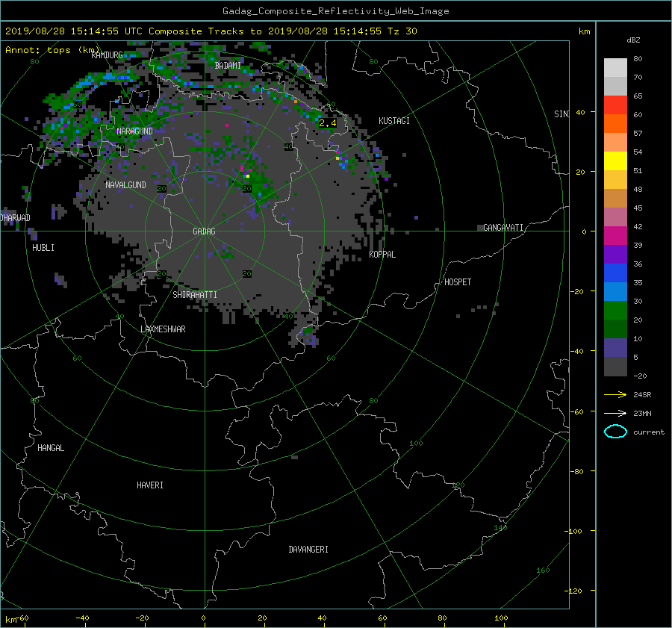Image resolution: width=672 pixels, height=628 pixels.
Task: Click the NAVALGUND town label
Action: point(125,185)
